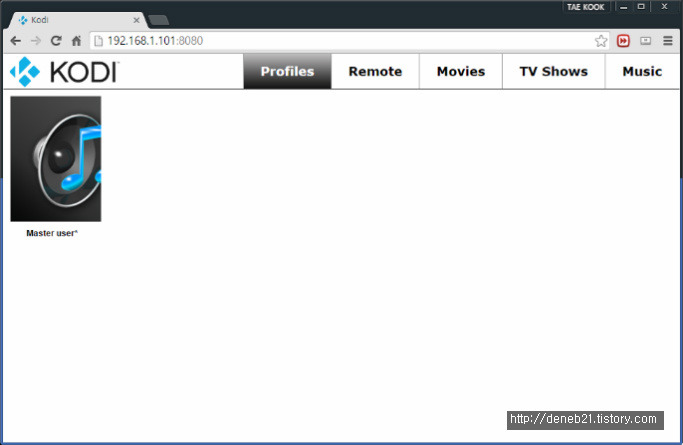Click the Master user label
Viewport: 683px width, 445px height.
click(52, 233)
